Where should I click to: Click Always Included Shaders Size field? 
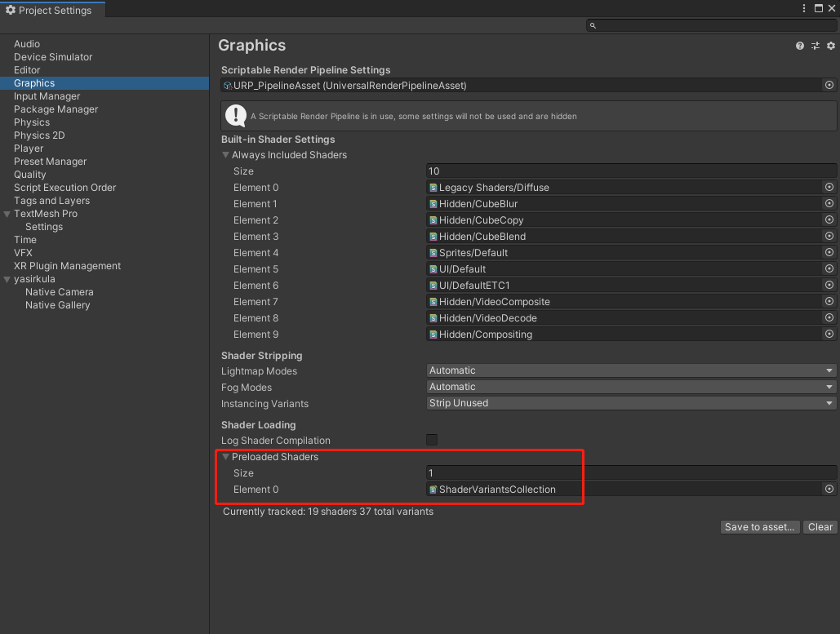pos(631,171)
